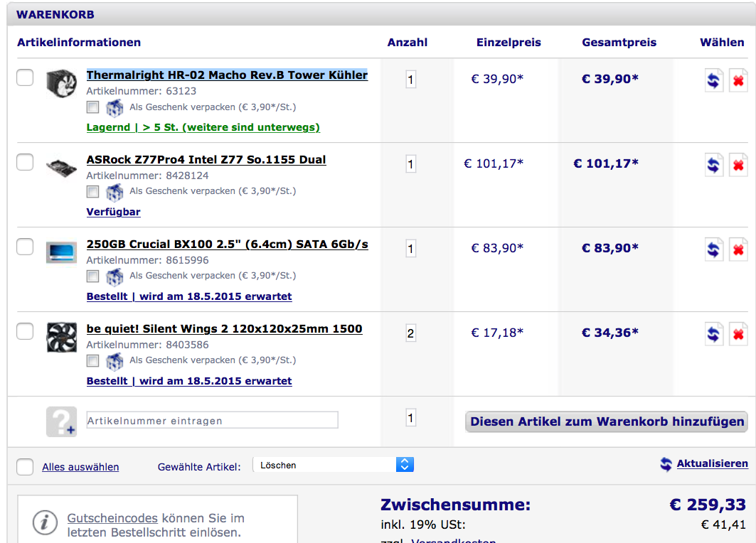Open the ASRock Z77Pro4 product link
This screenshot has height=543, width=756.
(x=206, y=160)
